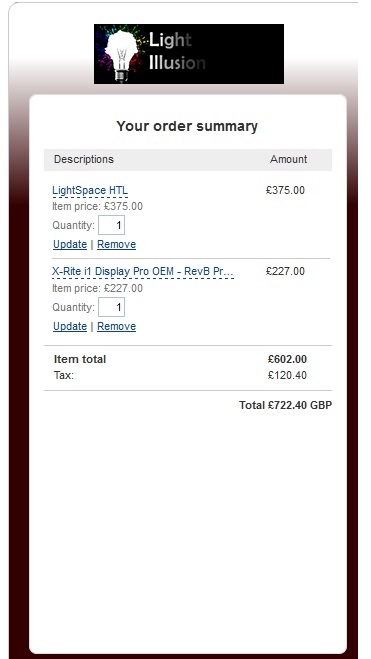Click the Descriptions column header

[x=84, y=159]
